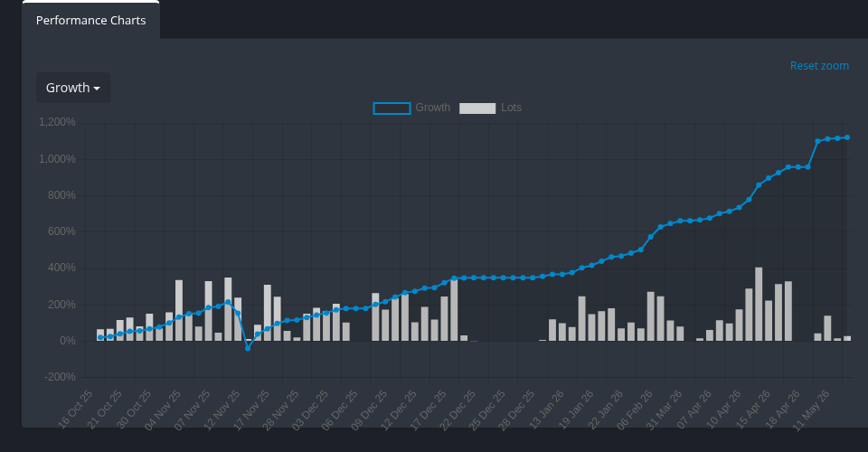Image resolution: width=868 pixels, height=452 pixels.
Task: Click the '15 Apr 26' date label
Action: (753, 410)
